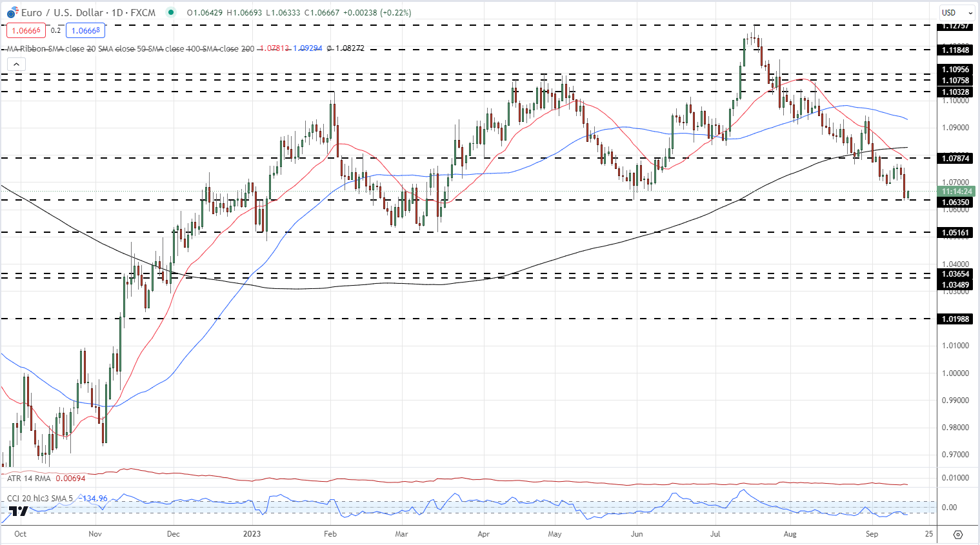Open the USD currency dropdown
980x545 pixels.
(957, 12)
